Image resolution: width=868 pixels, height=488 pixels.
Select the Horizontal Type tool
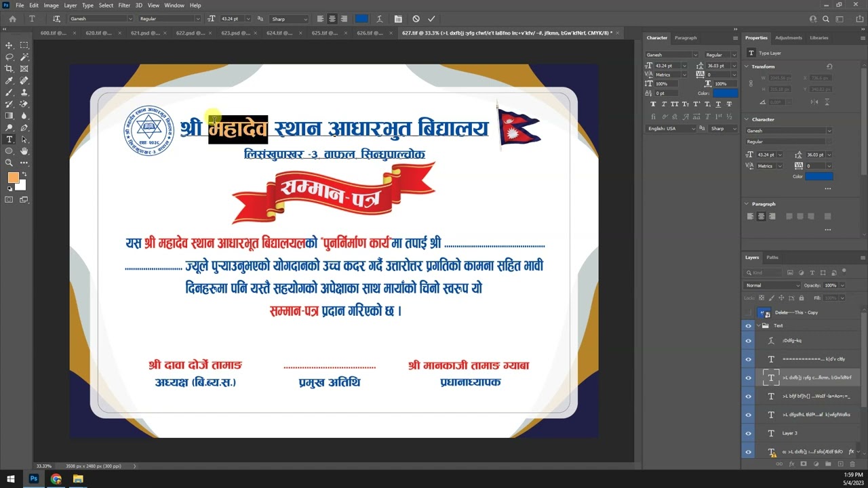click(x=9, y=140)
